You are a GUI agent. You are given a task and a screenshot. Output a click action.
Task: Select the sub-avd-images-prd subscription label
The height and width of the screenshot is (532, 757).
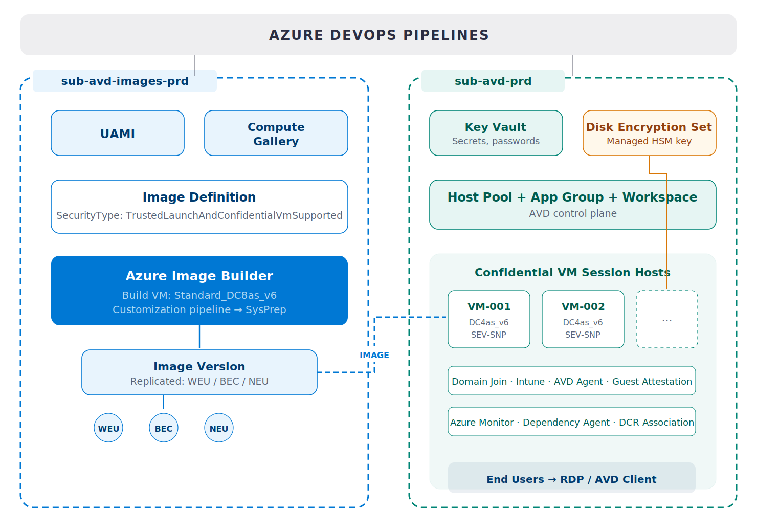pos(125,81)
